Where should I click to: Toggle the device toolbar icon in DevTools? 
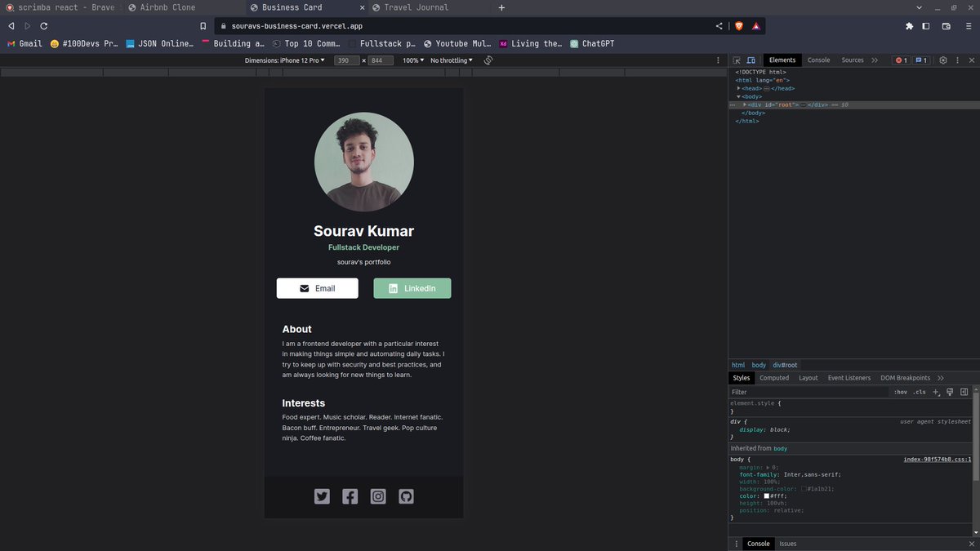[x=751, y=60]
